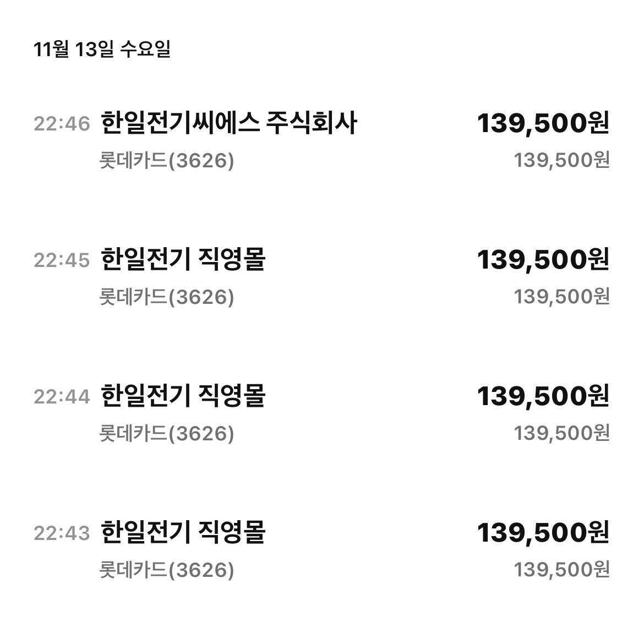Click the 22:46 timestamp
This screenshot has width=644, height=644.
click(62, 124)
